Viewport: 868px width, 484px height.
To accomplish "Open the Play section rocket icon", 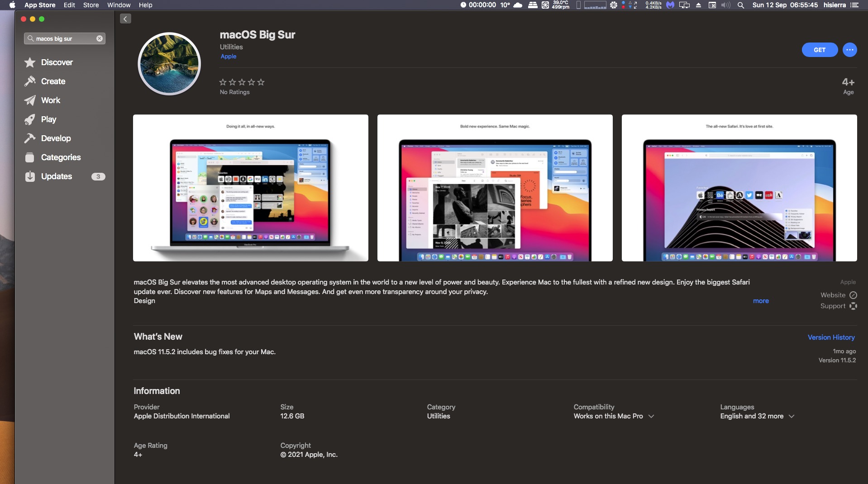I will (x=30, y=119).
